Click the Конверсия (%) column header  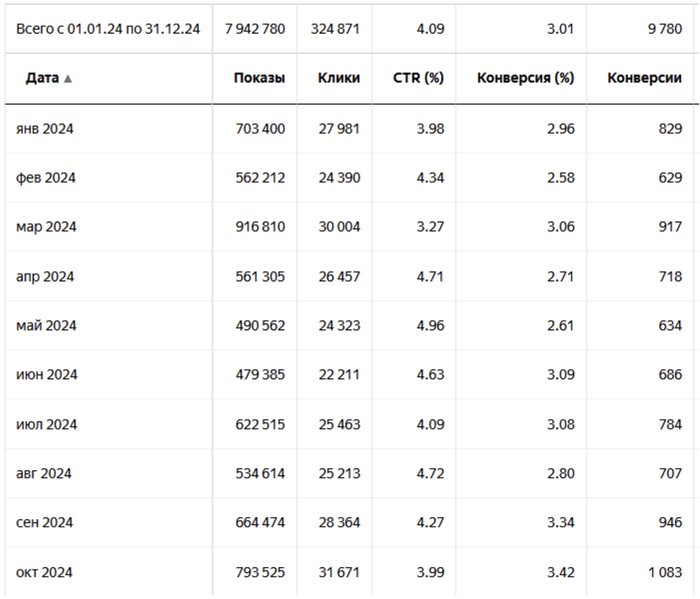pyautogui.click(x=525, y=78)
